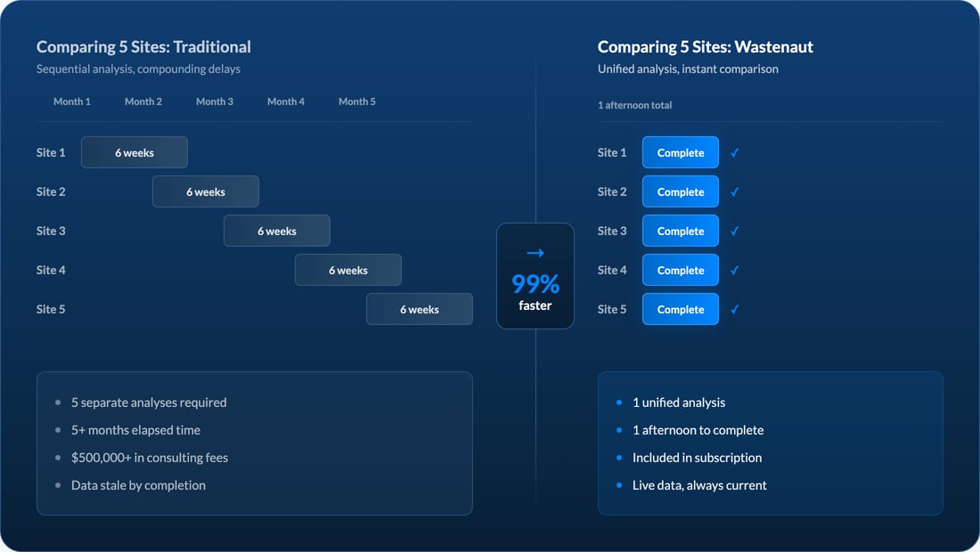The width and height of the screenshot is (980, 552).
Task: Click the arrow icon above 99% faster
Action: 535,254
